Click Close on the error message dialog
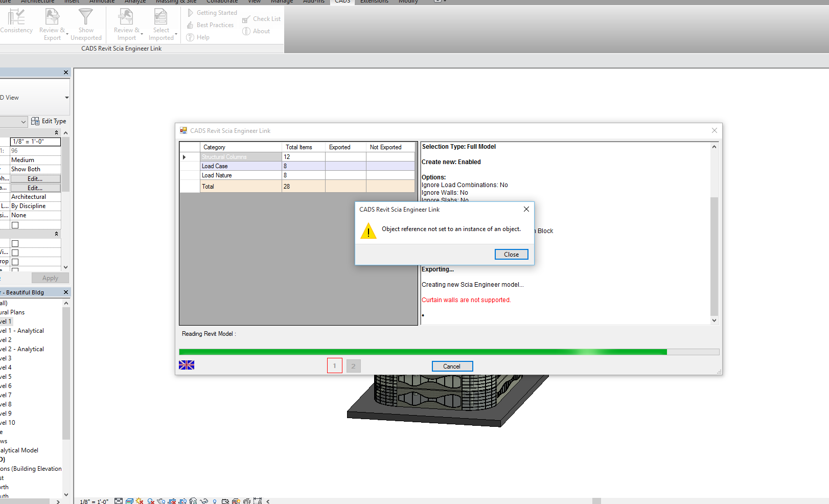Screen dimensions: 829x504 pos(511,255)
